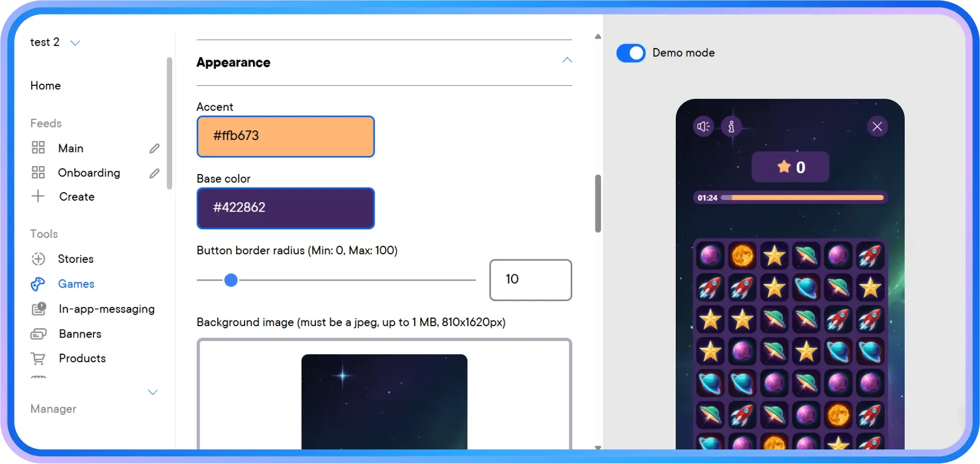Click the button border radius slider handle
Viewport: 980px width, 464px height.
(x=231, y=280)
